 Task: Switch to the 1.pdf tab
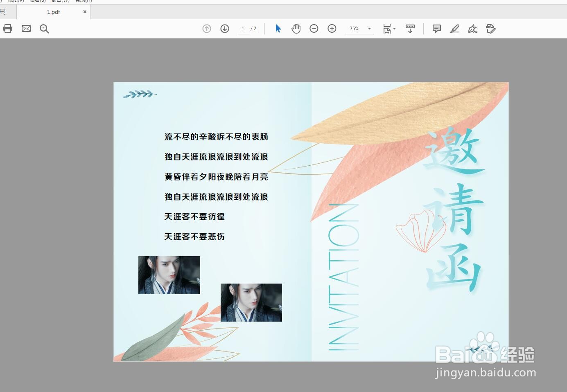coord(53,12)
